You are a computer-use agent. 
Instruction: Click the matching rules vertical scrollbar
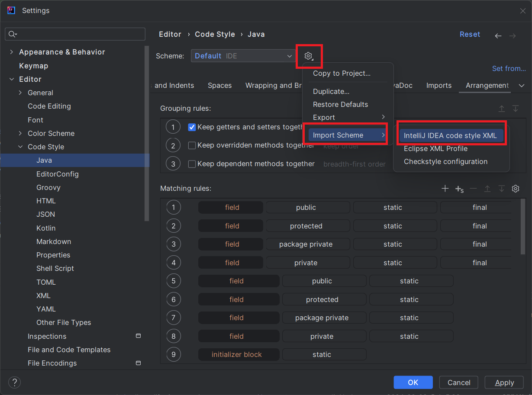click(523, 227)
